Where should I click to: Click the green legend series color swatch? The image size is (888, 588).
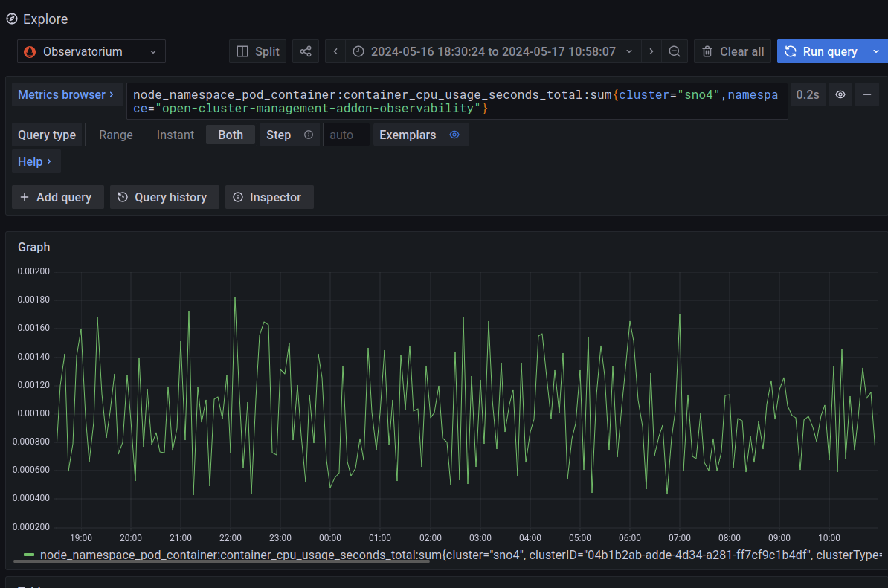[29, 555]
